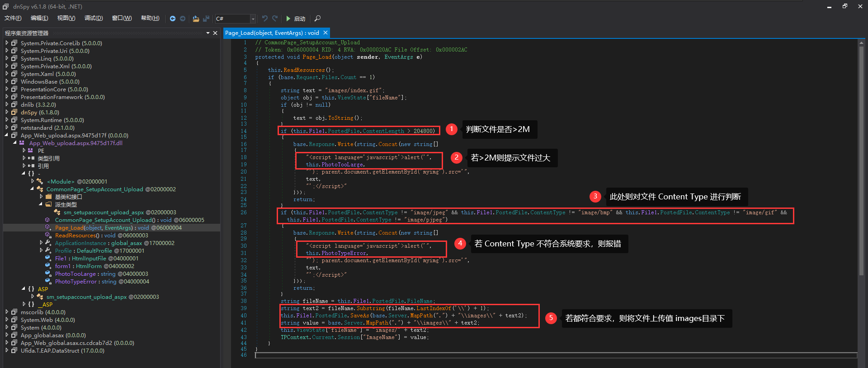Viewport: 868px width, 368px height.
Task: Select dnSpy (6.1.8.0) assembly
Action: pyautogui.click(x=40, y=112)
